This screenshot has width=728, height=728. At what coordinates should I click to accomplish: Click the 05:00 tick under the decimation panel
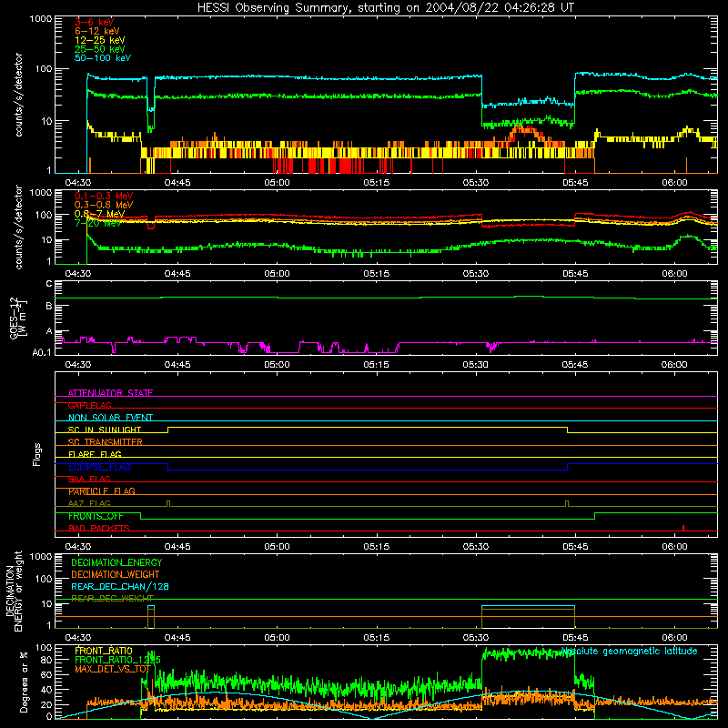277,638
